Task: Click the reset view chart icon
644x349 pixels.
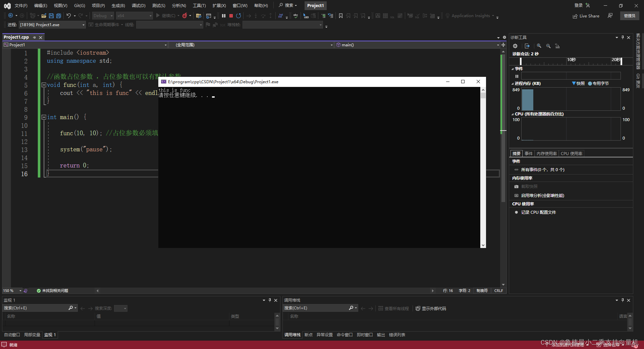Action: 557,46
